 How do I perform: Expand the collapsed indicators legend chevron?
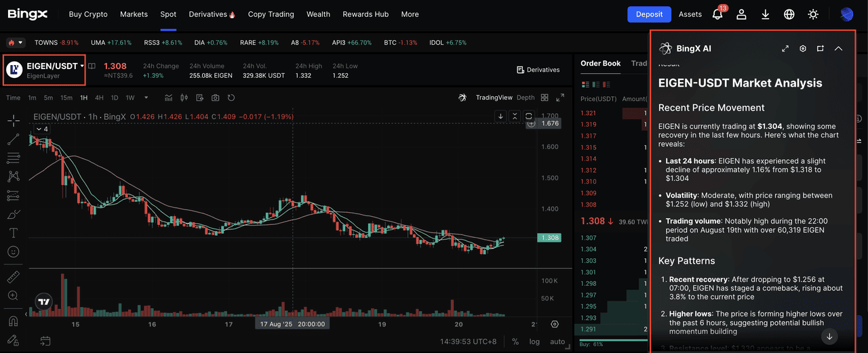pos(42,129)
